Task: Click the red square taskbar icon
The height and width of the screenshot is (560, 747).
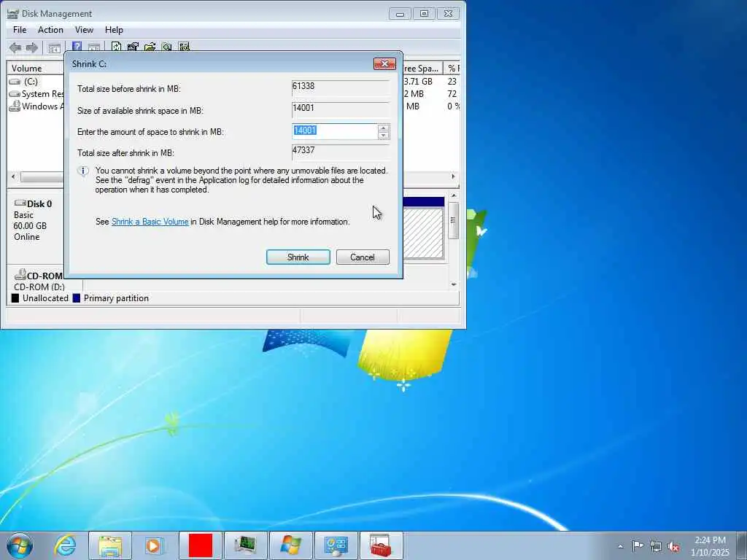Action: tap(201, 545)
